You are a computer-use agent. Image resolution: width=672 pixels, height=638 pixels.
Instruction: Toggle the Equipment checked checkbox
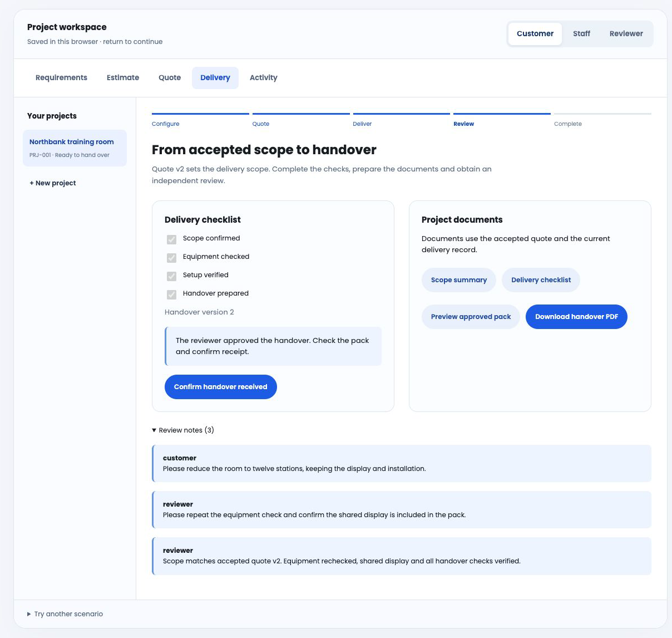pyautogui.click(x=171, y=258)
